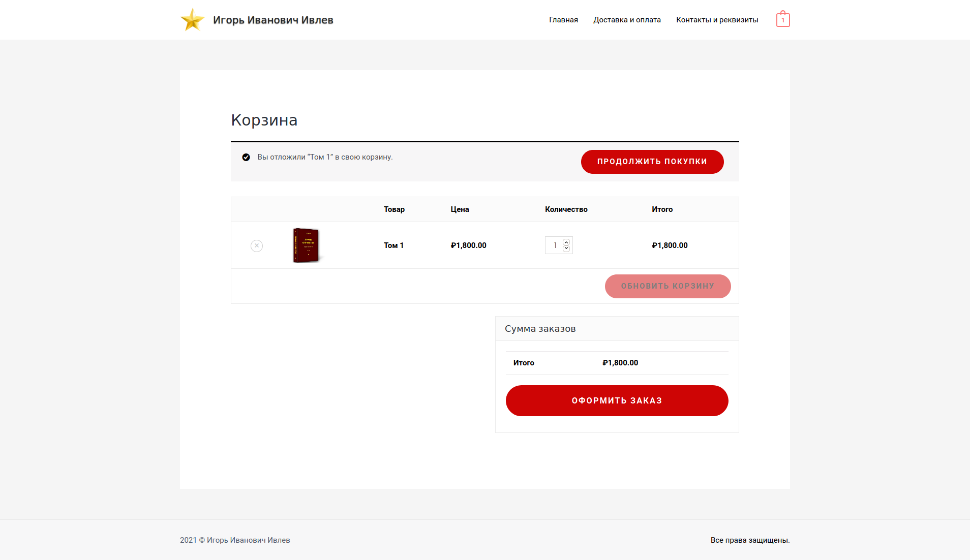
Task: Increase quantity with the up stepper arrow
Action: coord(566,242)
